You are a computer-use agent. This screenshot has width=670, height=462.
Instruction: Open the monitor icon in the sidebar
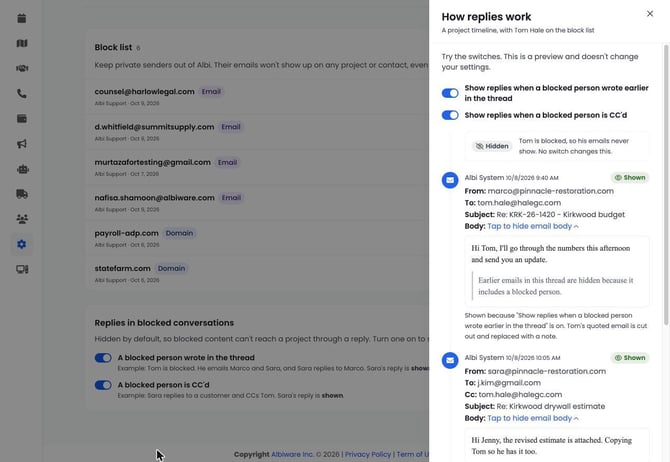tap(22, 269)
